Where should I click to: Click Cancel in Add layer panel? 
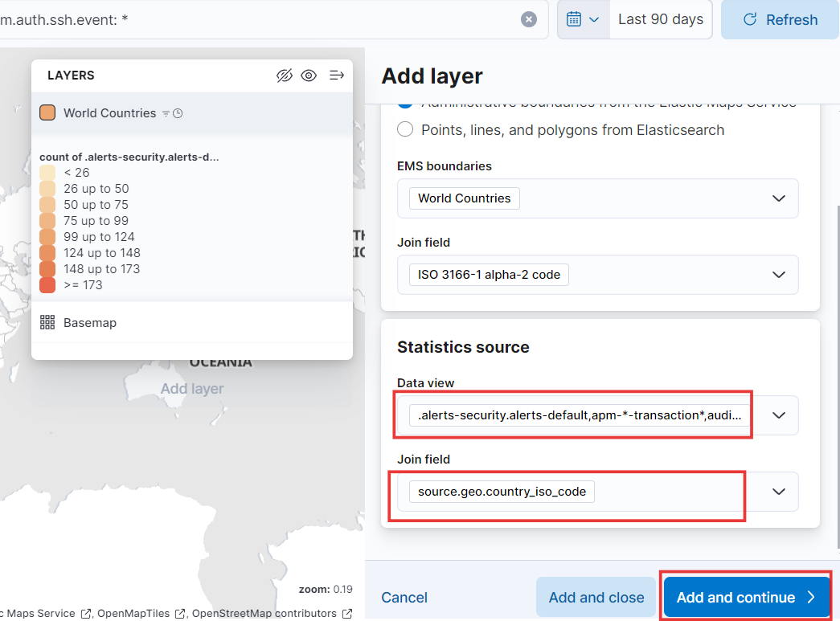tap(404, 598)
